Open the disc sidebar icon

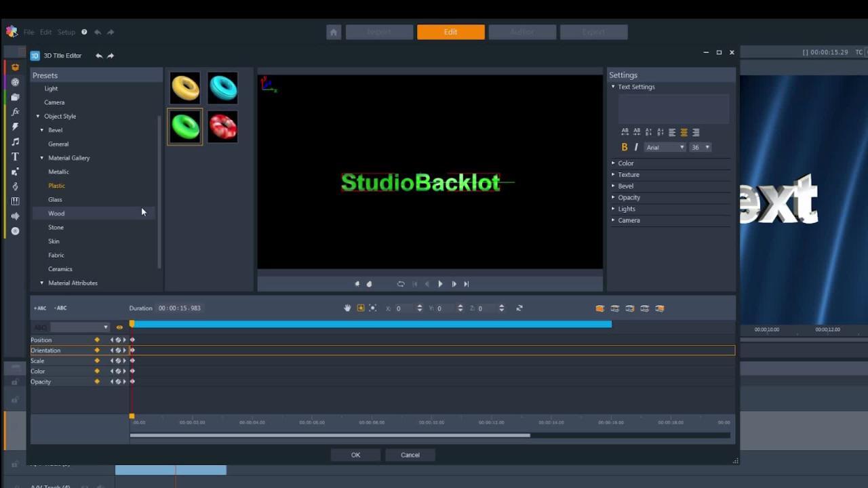tap(15, 231)
